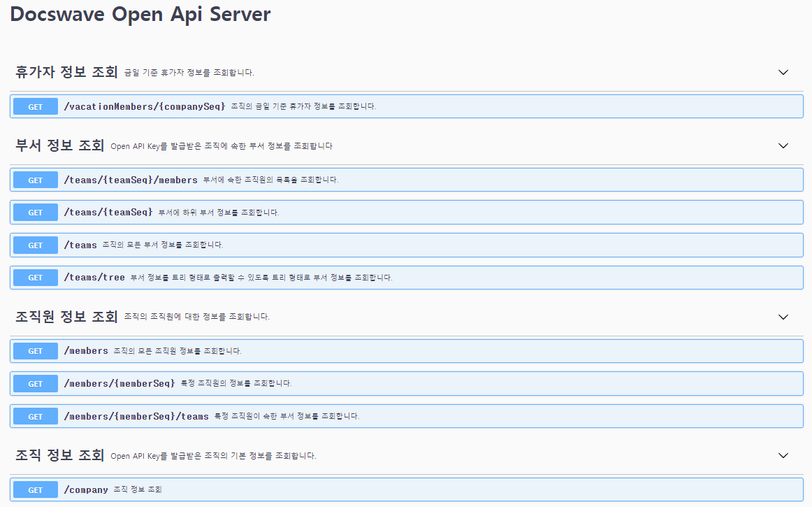Click subtitle 'Open API Key를 발급받은 조직의 기본 정보를 조회합니다.'
The height and width of the screenshot is (507, 812).
(213, 456)
